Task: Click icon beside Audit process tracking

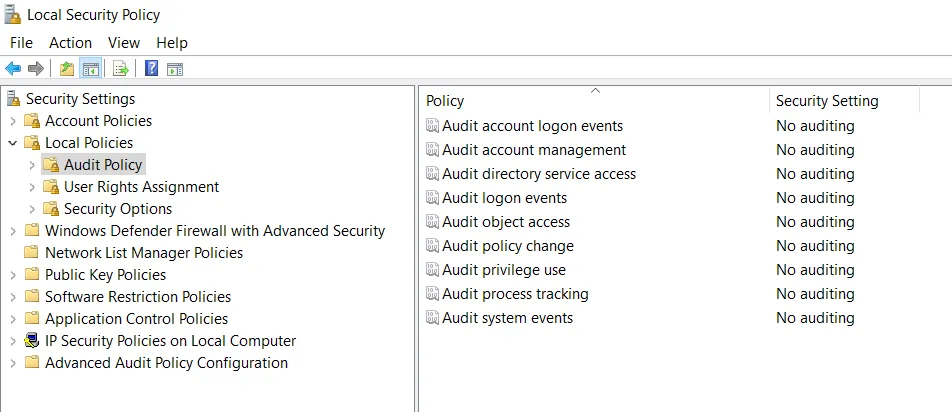Action: (x=432, y=294)
